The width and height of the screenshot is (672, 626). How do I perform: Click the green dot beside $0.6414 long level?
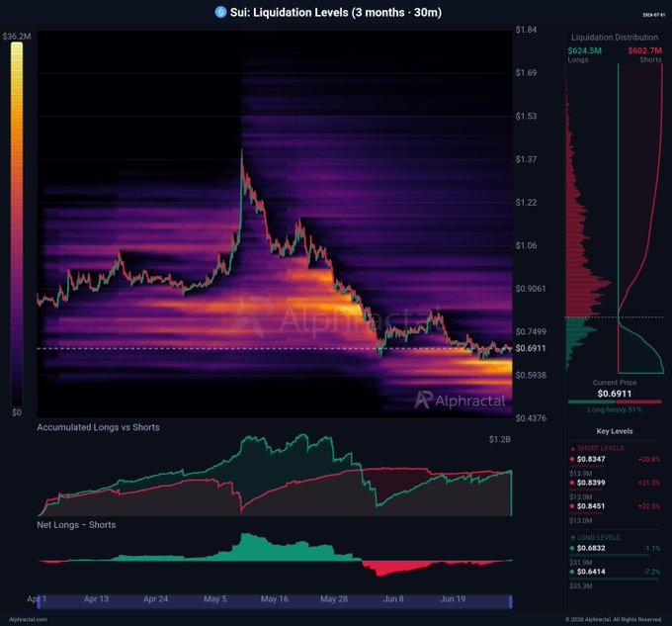(x=572, y=572)
